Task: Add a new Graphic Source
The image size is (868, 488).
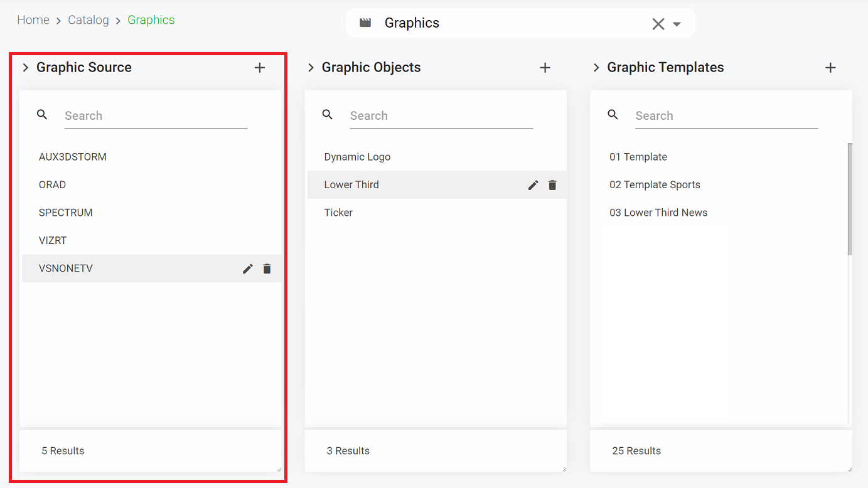Action: point(260,68)
